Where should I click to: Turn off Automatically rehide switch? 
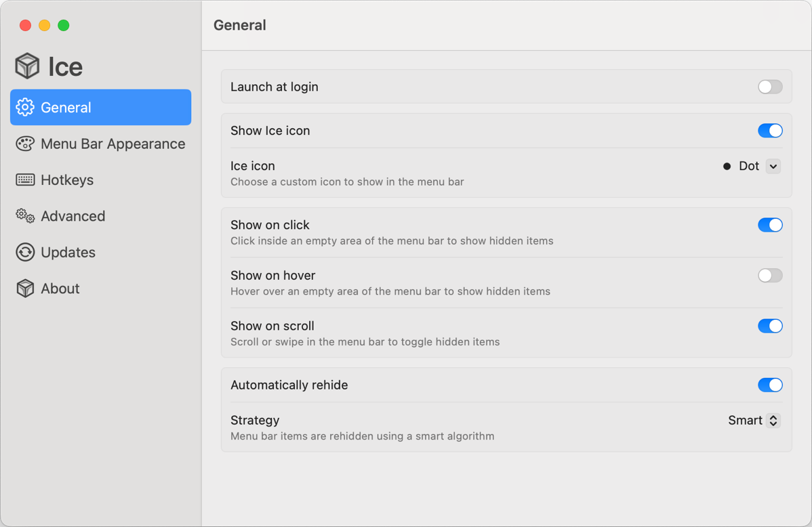point(770,385)
